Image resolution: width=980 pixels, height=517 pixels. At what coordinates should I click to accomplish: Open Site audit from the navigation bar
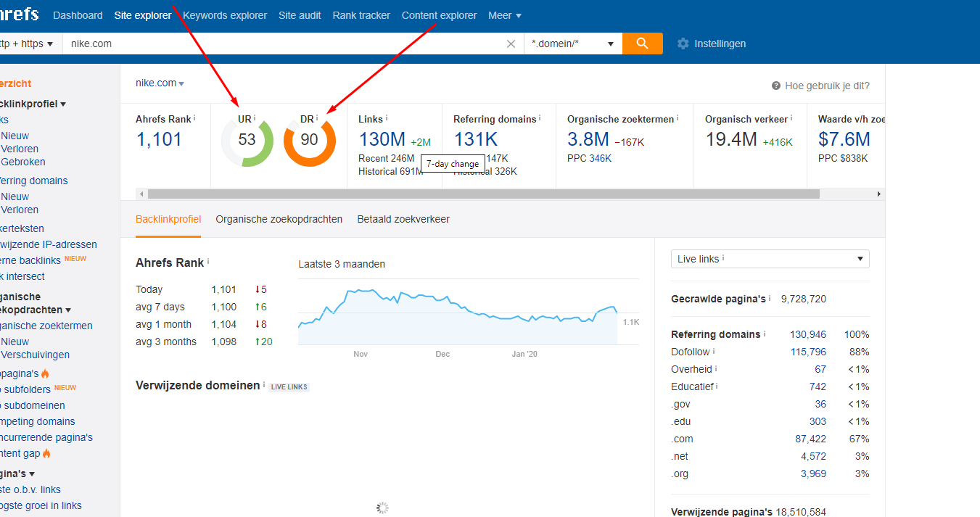(x=300, y=15)
